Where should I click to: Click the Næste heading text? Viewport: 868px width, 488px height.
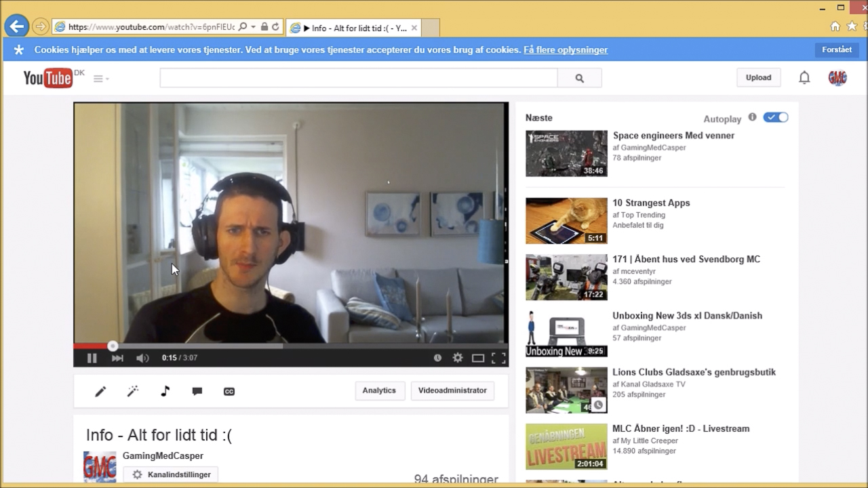(539, 118)
